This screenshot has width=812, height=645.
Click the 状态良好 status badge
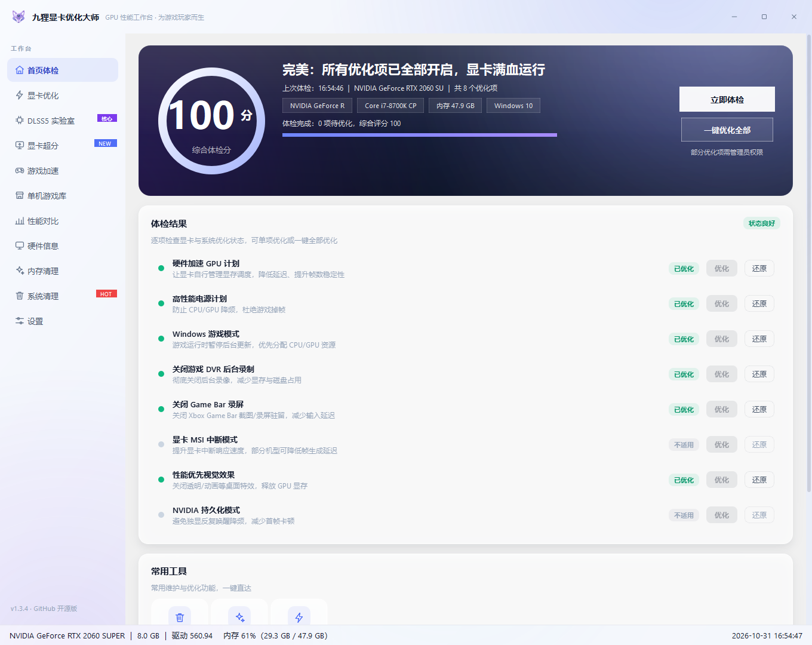point(762,223)
